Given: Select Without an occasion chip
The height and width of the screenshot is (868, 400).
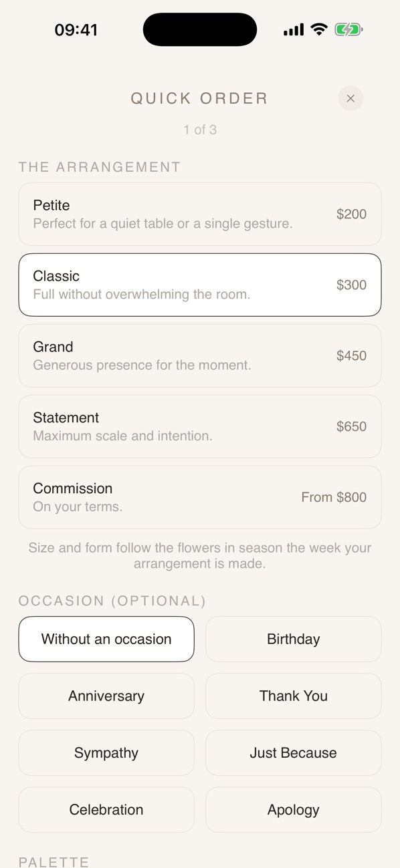Looking at the screenshot, I should point(106,639).
